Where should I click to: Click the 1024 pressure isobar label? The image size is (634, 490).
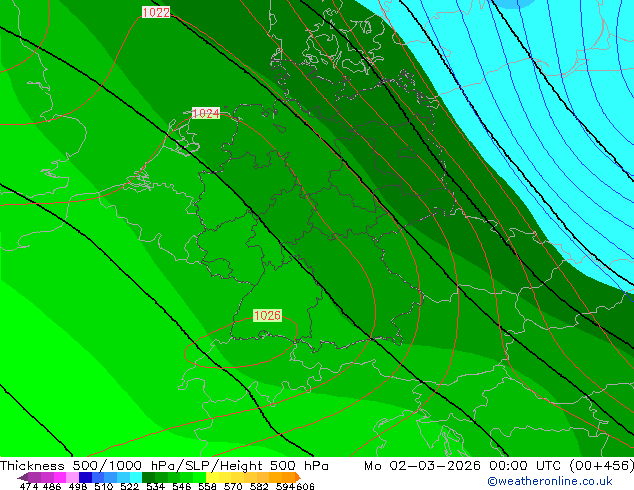click(x=206, y=113)
